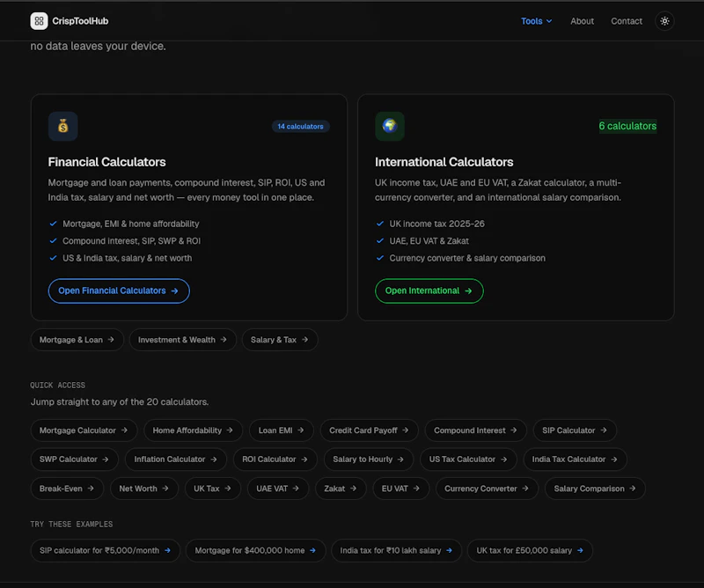Viewport: 704px width, 588px height.
Task: Click the globe International icon
Action: coord(390,126)
